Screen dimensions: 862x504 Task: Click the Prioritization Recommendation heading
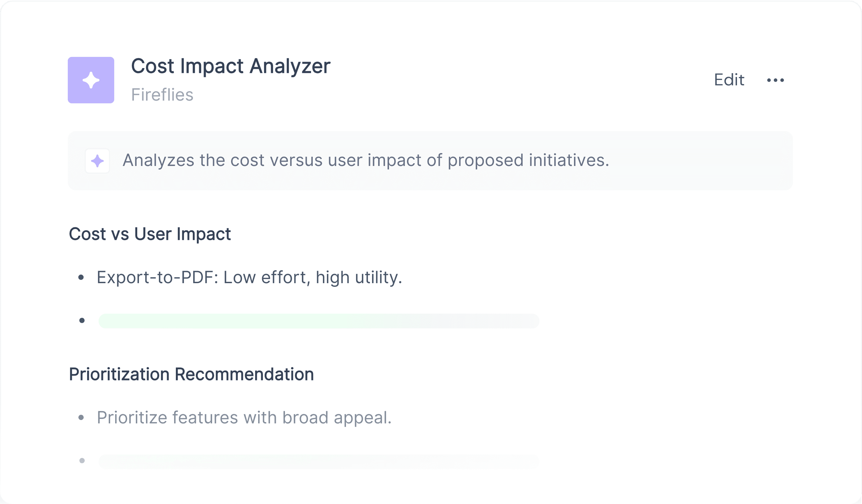click(x=191, y=374)
